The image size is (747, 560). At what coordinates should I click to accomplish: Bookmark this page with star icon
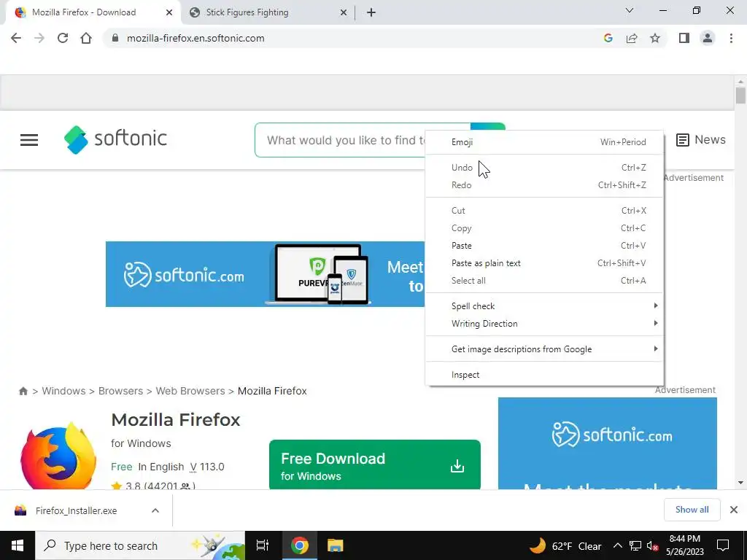(655, 38)
